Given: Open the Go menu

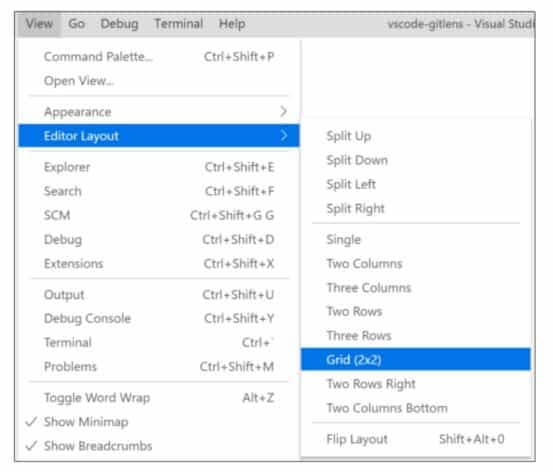Looking at the screenshot, I should pyautogui.click(x=77, y=24).
